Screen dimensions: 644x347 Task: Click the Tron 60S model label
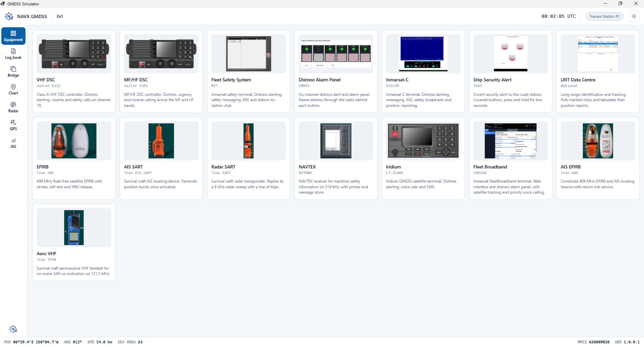569,173
